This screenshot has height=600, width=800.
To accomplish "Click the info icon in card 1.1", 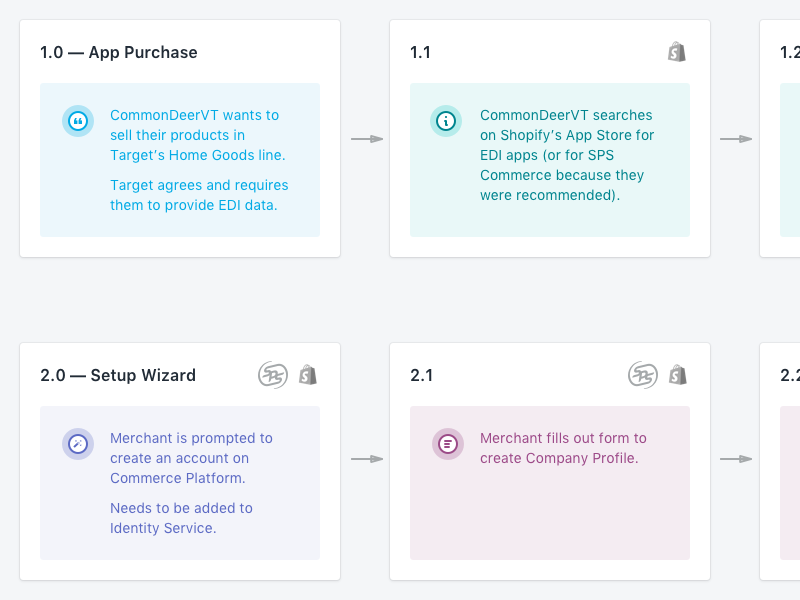I will pos(446,121).
